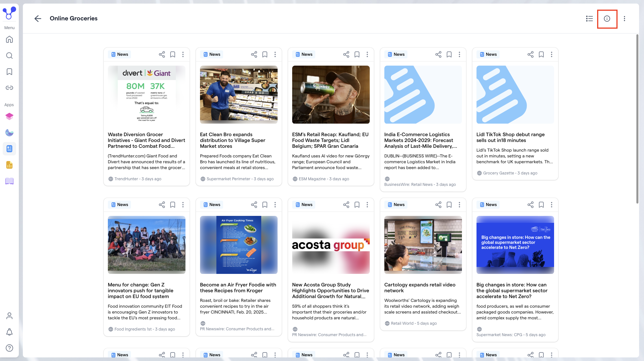This screenshot has width=644, height=361.
Task: Share the Air Fryer Foodie Kroger article
Action: [x=254, y=205]
